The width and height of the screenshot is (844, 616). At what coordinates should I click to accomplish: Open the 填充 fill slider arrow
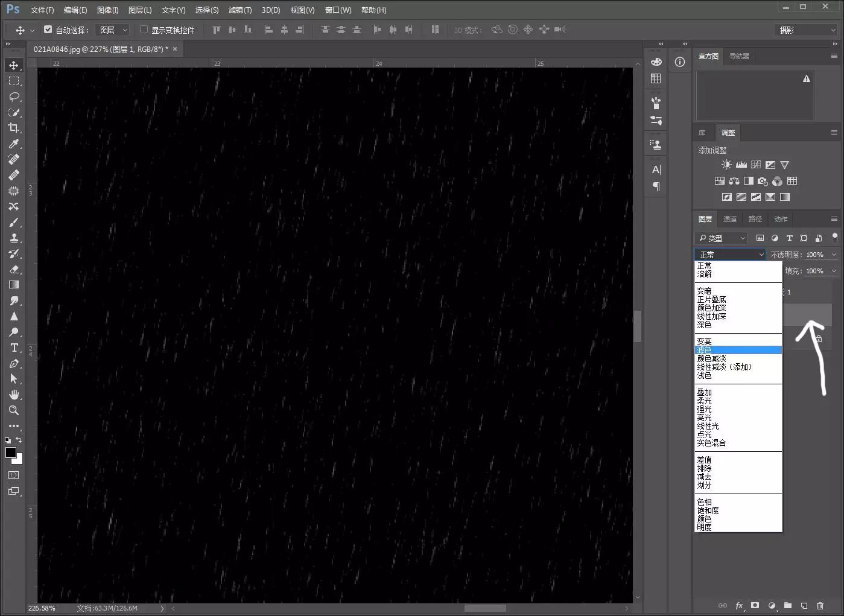[x=834, y=271]
